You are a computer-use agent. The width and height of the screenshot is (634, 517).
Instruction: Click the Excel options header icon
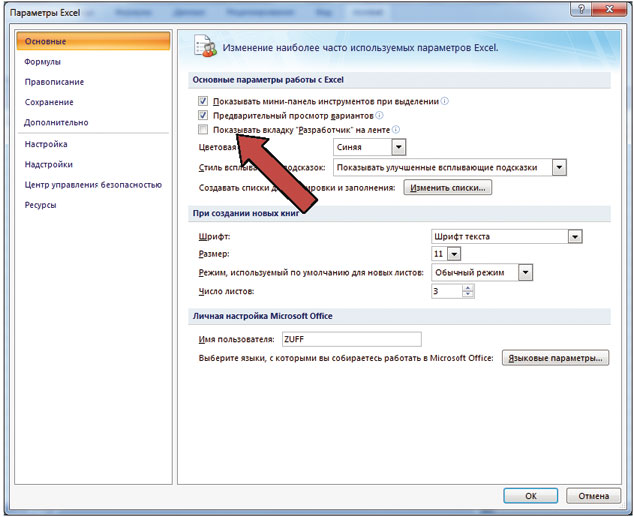(x=205, y=46)
